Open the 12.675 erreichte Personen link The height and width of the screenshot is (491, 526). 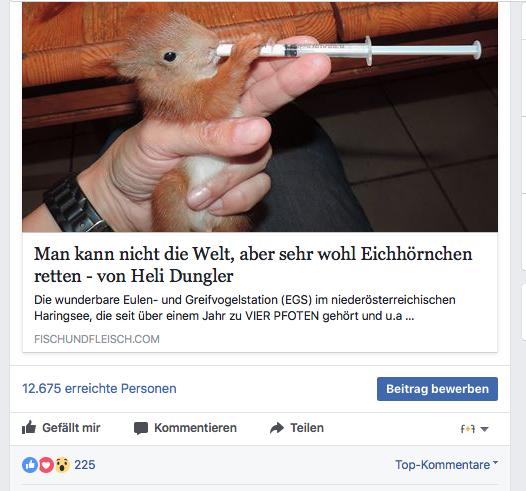tap(99, 388)
